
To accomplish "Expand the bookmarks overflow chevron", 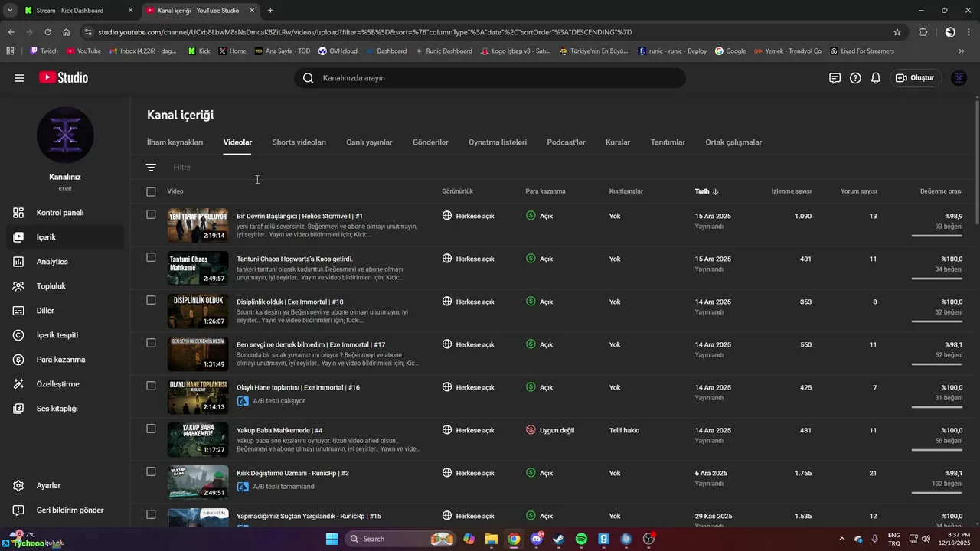I will 962,51.
